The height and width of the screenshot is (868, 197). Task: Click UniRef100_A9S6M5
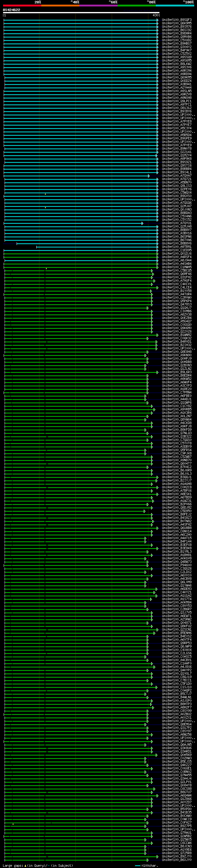[176, 60]
